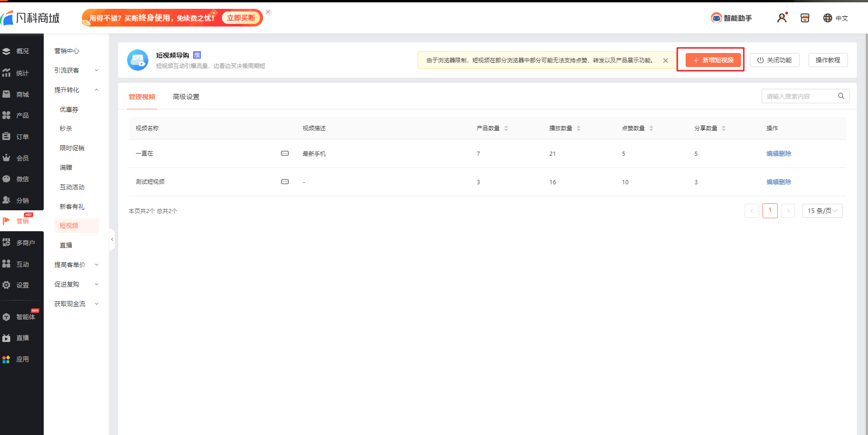Open 订单 orders in left sidebar
Viewport: 868px width, 435px height.
pos(22,137)
